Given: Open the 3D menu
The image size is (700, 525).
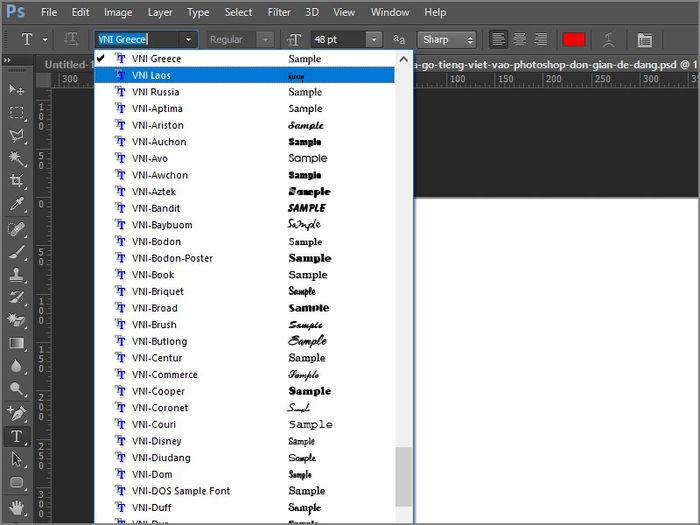Looking at the screenshot, I should coord(312,12).
